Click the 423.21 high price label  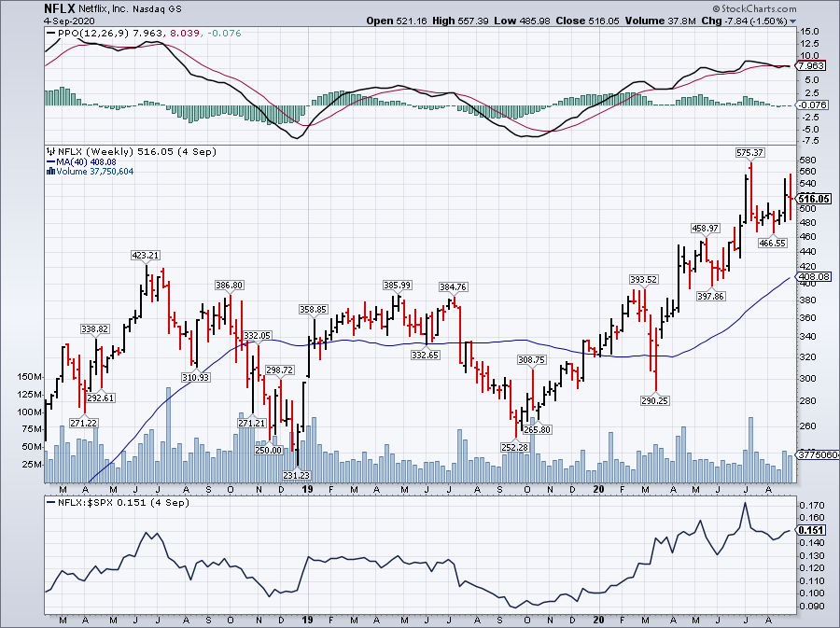[x=146, y=256]
